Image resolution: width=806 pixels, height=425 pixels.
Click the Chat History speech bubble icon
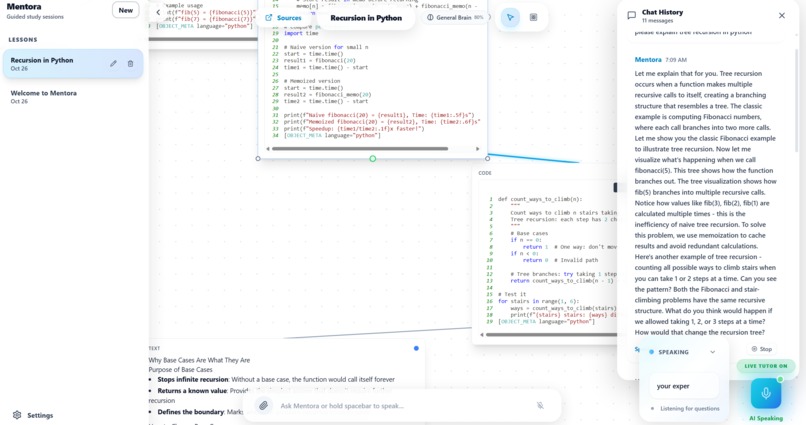click(632, 16)
